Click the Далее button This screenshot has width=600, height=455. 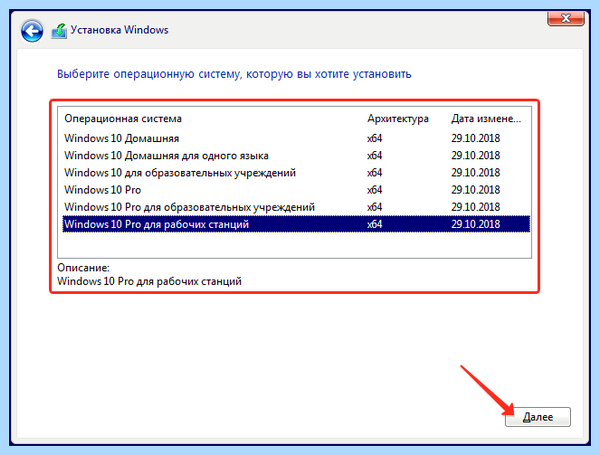pos(538,417)
